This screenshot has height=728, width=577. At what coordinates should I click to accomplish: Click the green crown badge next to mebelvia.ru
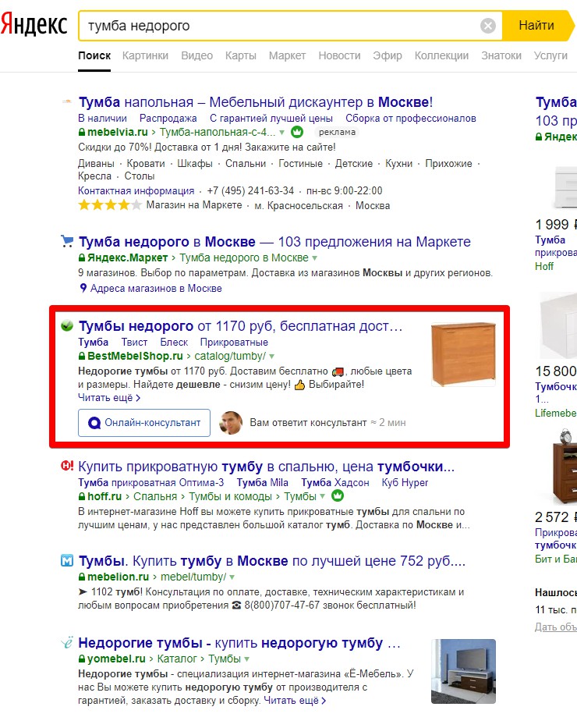297,133
